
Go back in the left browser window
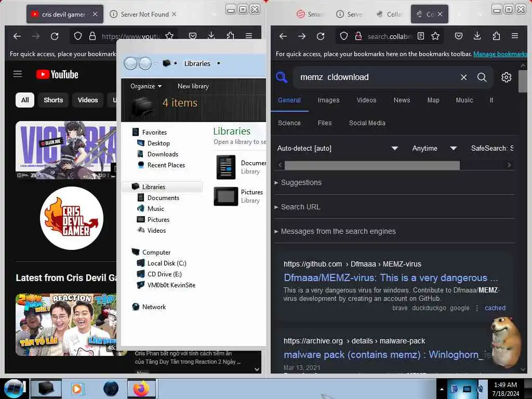(17, 36)
